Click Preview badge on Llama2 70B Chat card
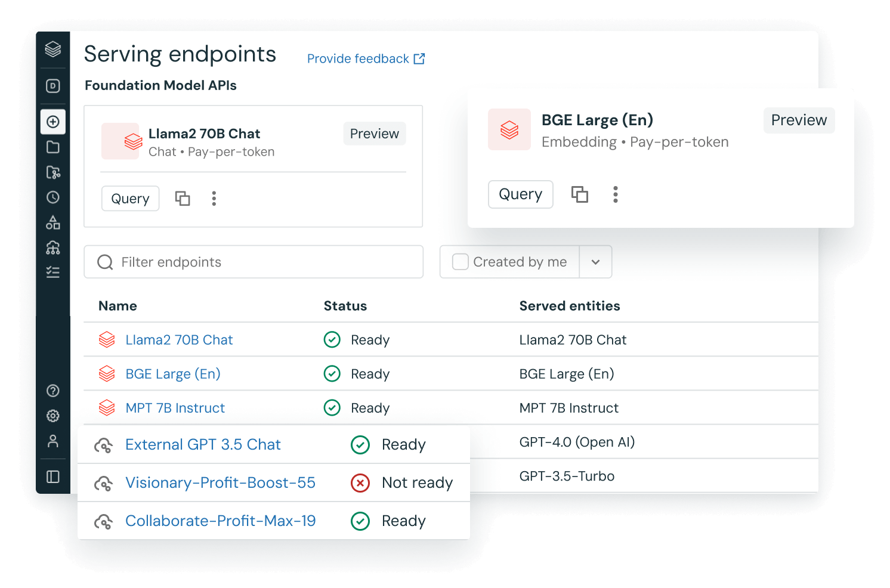The width and height of the screenshot is (890, 588). (375, 134)
